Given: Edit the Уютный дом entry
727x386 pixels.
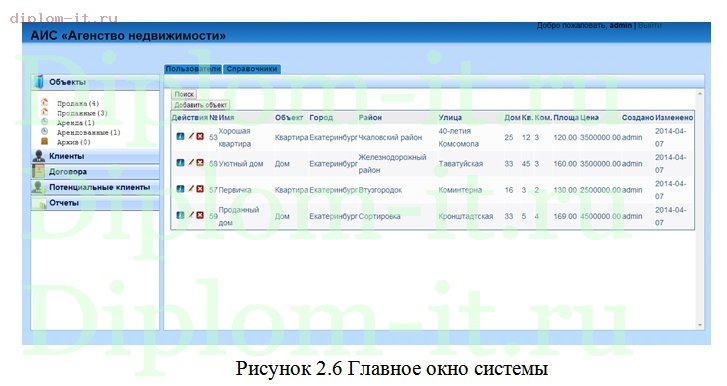Looking at the screenshot, I should click(191, 163).
